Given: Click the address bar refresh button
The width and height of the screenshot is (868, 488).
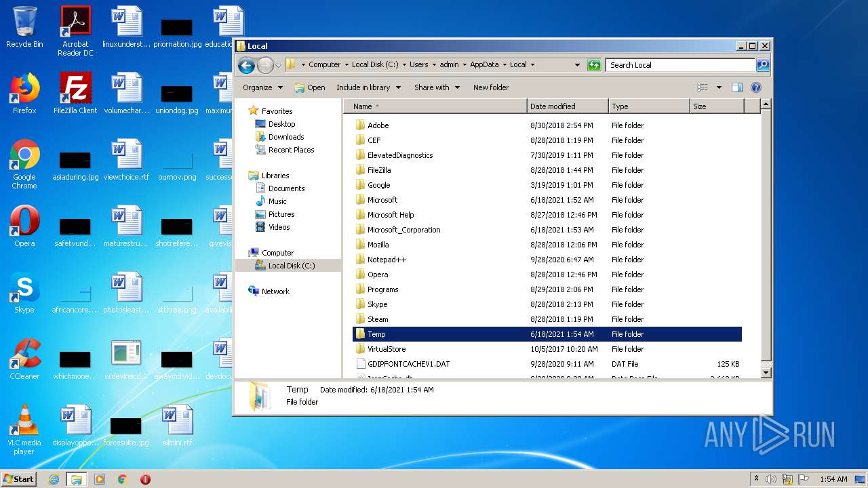Looking at the screenshot, I should pyautogui.click(x=594, y=65).
